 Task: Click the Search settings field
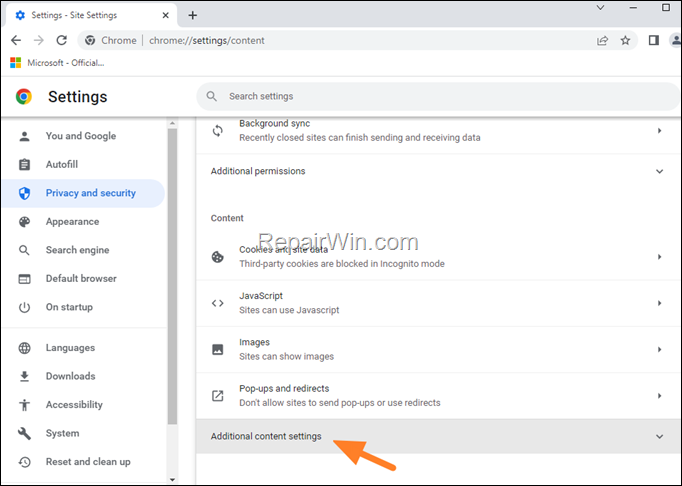438,96
